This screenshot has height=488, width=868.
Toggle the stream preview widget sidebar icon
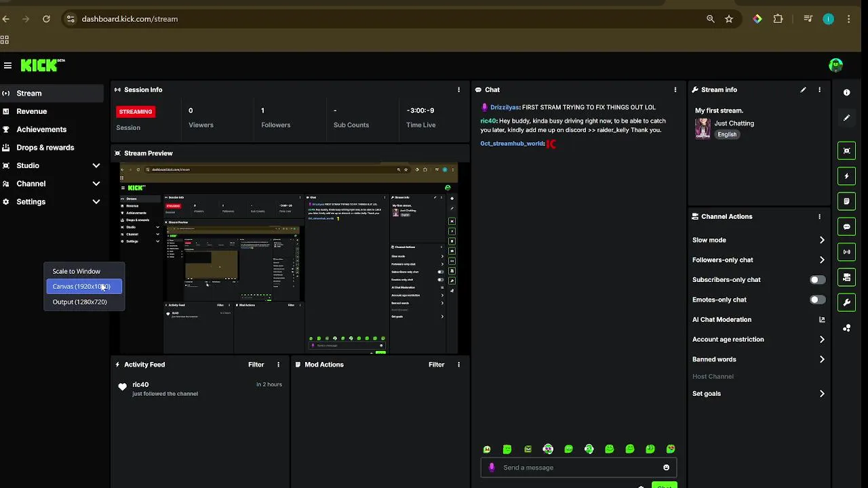click(846, 150)
